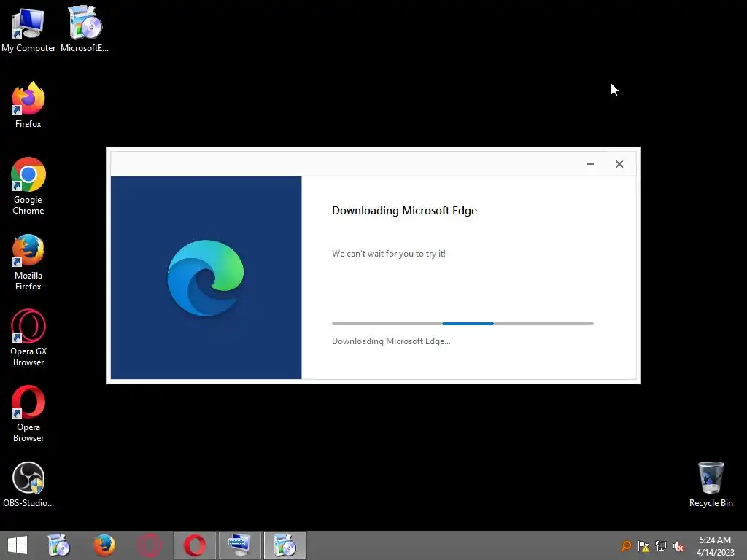This screenshot has width=747, height=560.
Task: Select the Firefox desktop shortcut
Action: point(28,105)
